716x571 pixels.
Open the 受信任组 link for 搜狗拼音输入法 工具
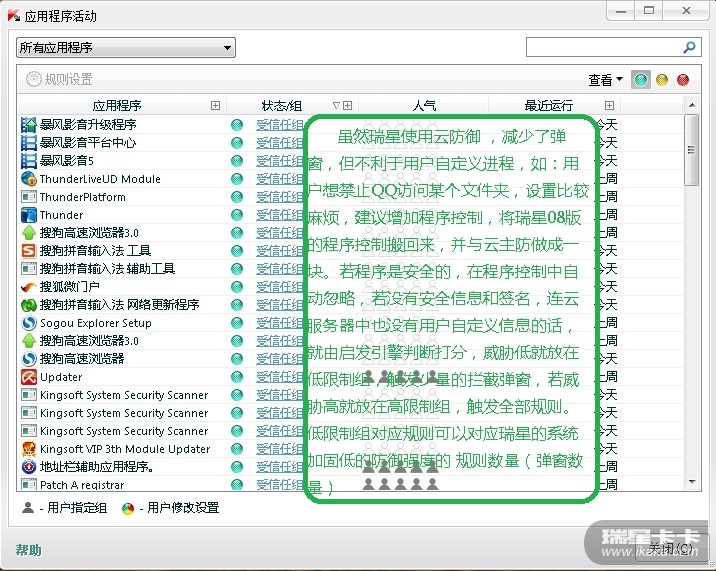pos(279,251)
